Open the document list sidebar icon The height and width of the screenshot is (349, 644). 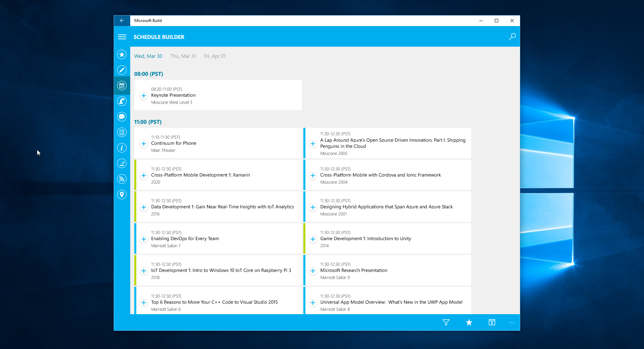pyautogui.click(x=122, y=132)
